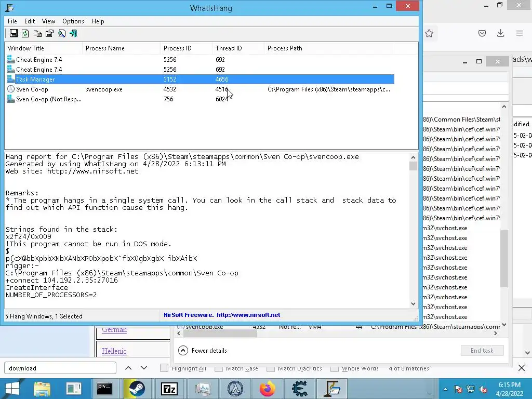Switch to Sven Co-op lambda taskbar icon
This screenshot has height=399, width=532.
tap(235, 389)
